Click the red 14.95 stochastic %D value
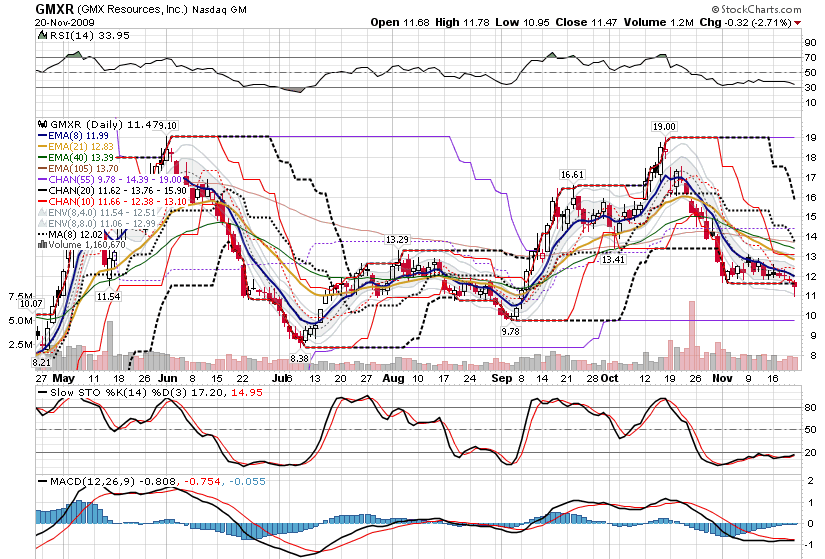 (x=246, y=393)
